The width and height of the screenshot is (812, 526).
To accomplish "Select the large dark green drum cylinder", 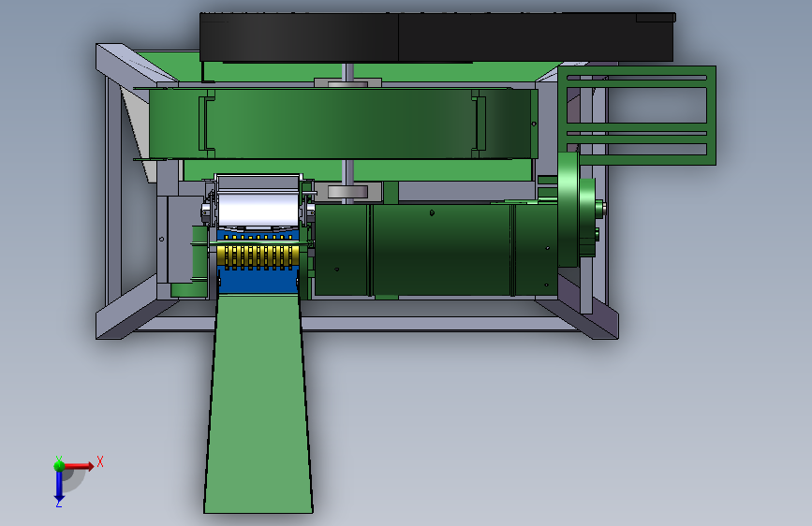I will [x=436, y=250].
